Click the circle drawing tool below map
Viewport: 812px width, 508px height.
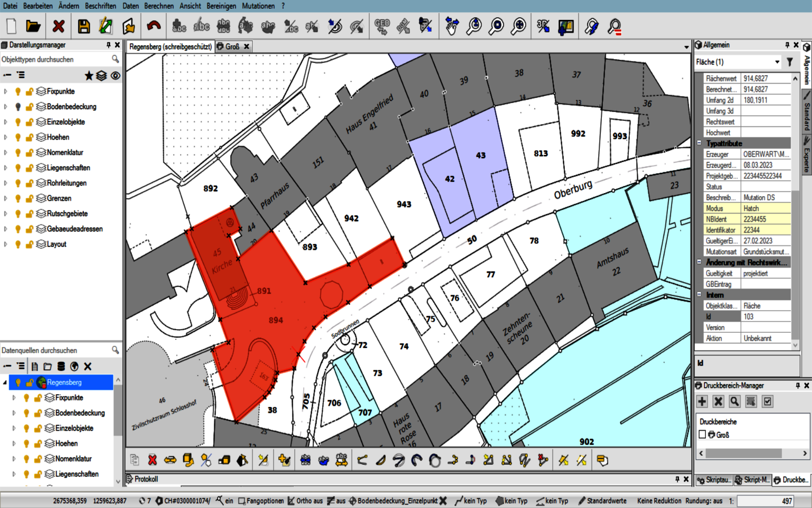(x=435, y=460)
